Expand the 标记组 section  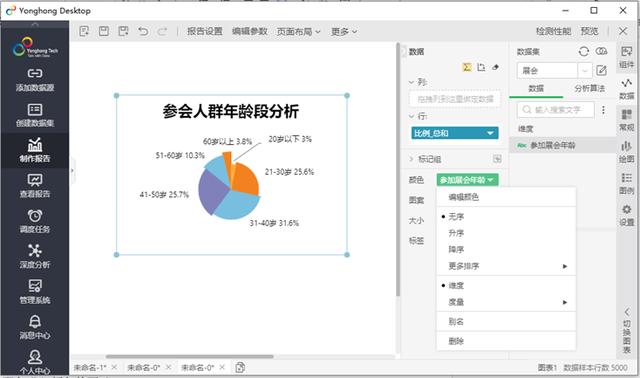tap(411, 159)
